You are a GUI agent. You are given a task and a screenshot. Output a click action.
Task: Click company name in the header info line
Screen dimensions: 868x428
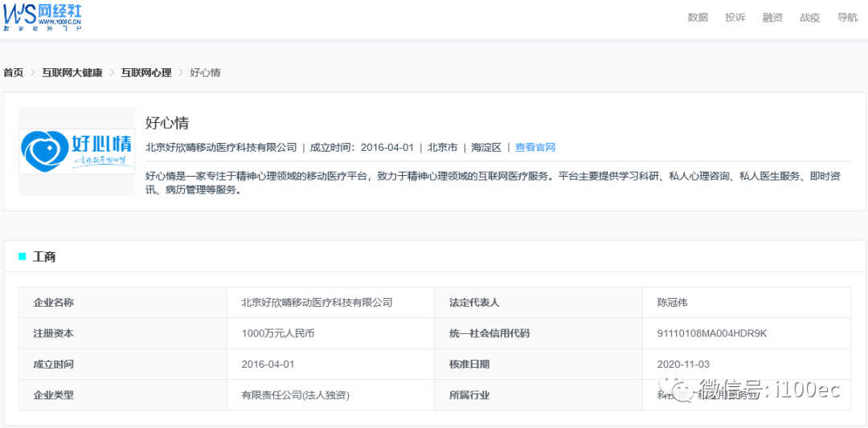point(221,148)
